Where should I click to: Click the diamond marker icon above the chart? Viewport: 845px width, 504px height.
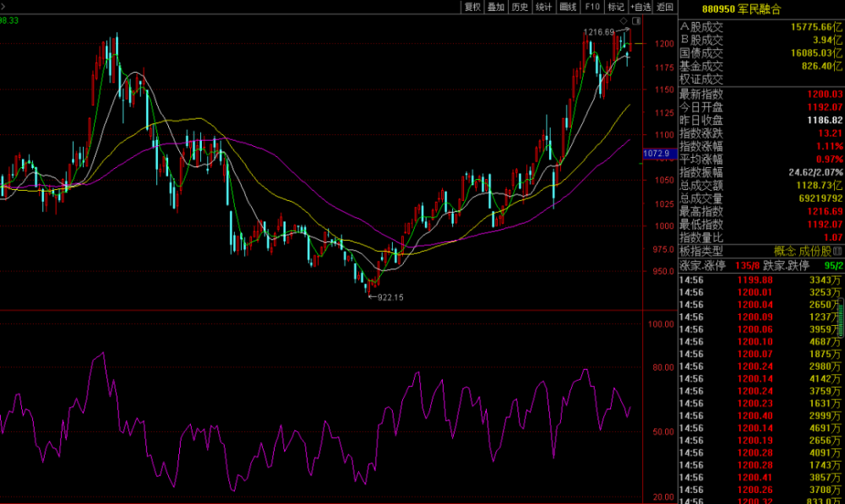coord(624,21)
